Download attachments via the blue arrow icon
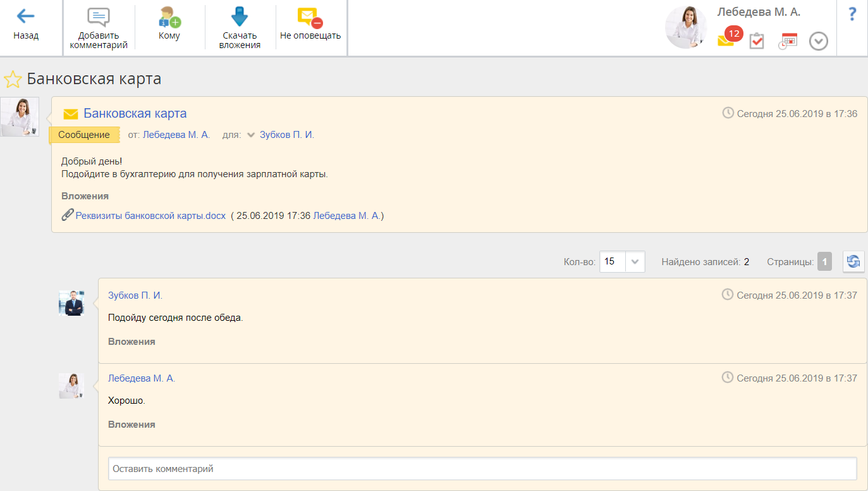This screenshot has width=868, height=491. click(x=240, y=18)
